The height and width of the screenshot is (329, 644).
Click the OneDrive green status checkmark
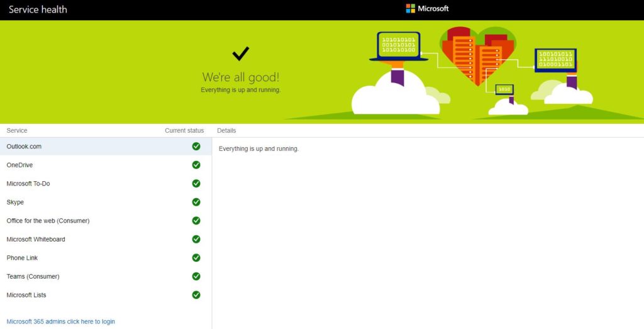pyautogui.click(x=196, y=165)
